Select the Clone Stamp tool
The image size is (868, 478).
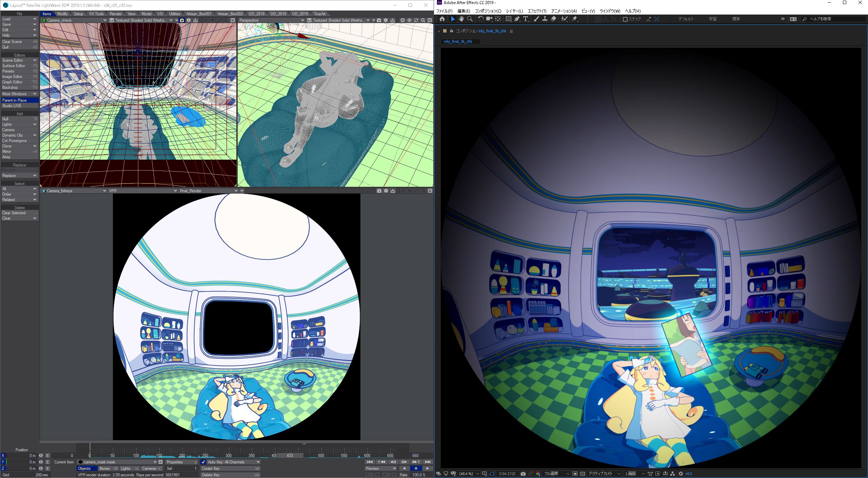[545, 19]
